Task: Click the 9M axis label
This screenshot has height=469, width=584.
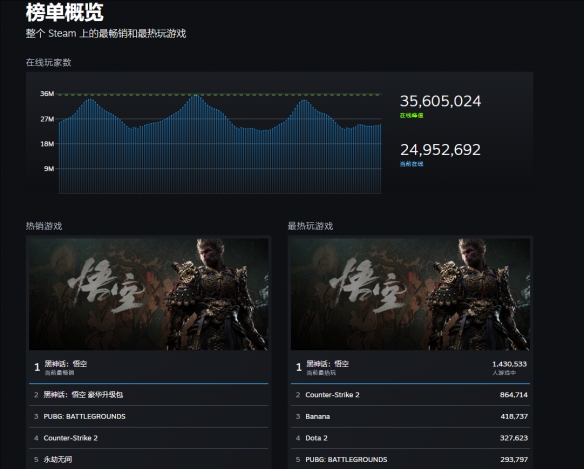Action: (49, 169)
